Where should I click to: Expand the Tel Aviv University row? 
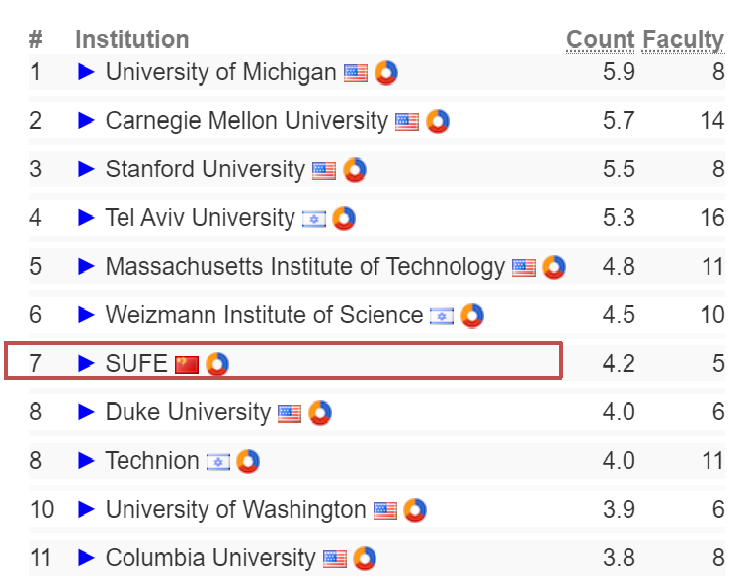pos(86,218)
